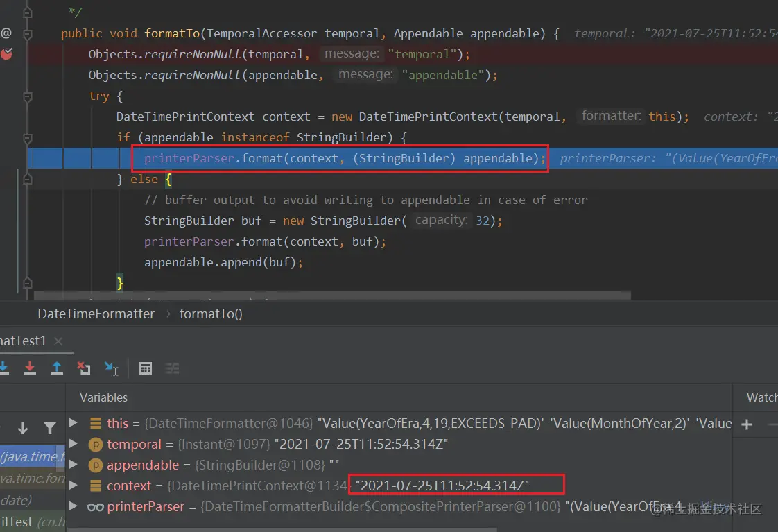Expand the 'this' variable node
The height and width of the screenshot is (532, 778).
pyautogui.click(x=74, y=423)
